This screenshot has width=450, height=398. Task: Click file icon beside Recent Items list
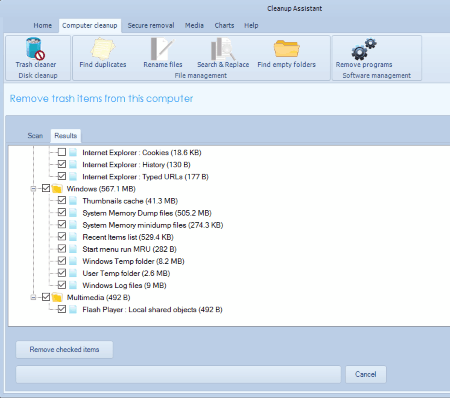(x=73, y=237)
